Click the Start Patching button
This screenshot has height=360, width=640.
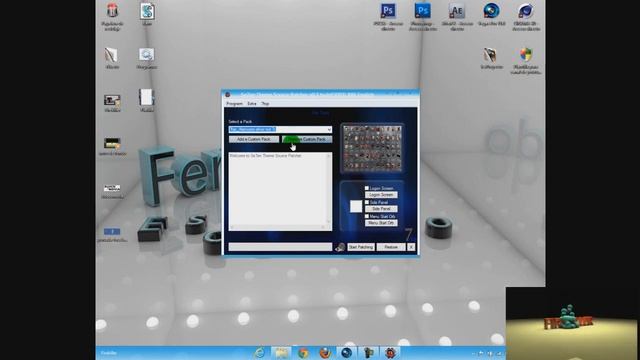point(361,247)
